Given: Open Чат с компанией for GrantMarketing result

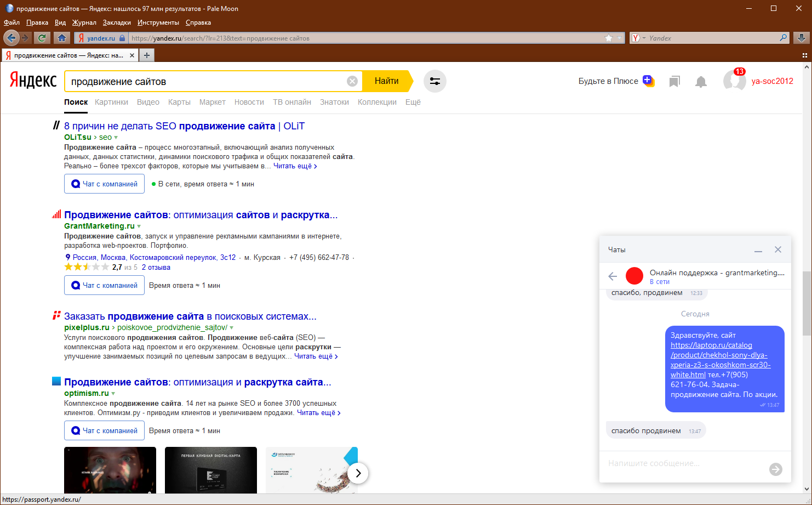Looking at the screenshot, I should tap(104, 285).
